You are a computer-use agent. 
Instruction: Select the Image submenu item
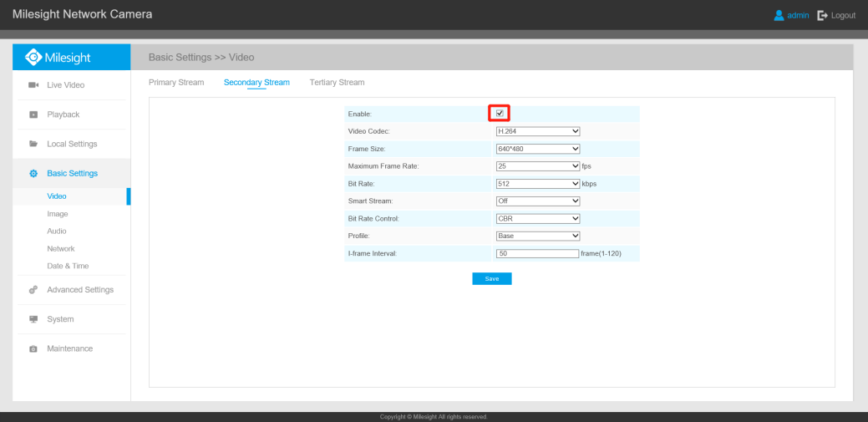(58, 214)
